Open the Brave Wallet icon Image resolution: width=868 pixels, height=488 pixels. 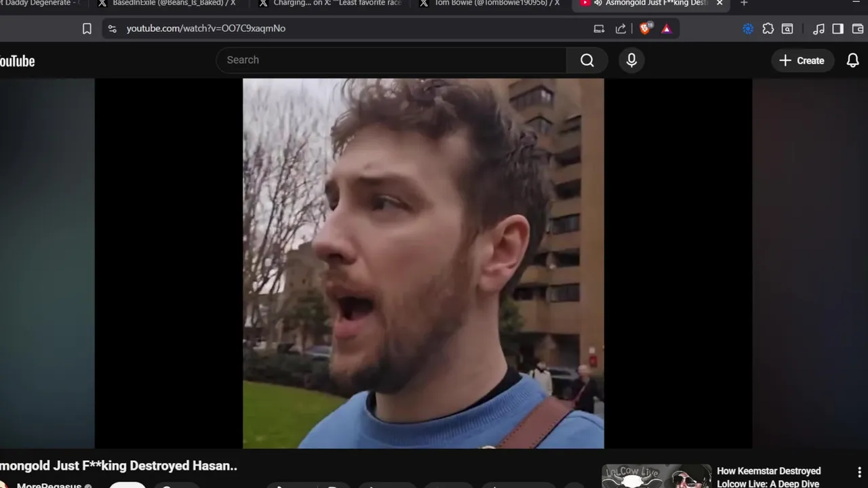pos(857,28)
